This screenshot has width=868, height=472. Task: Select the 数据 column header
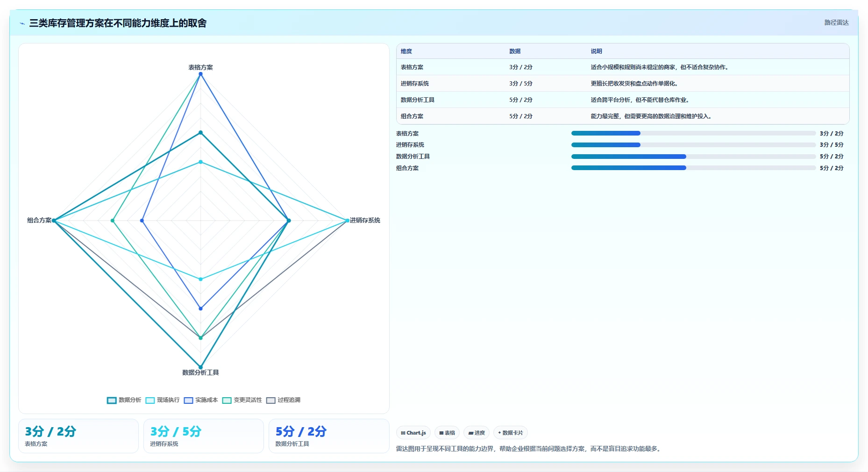[515, 51]
